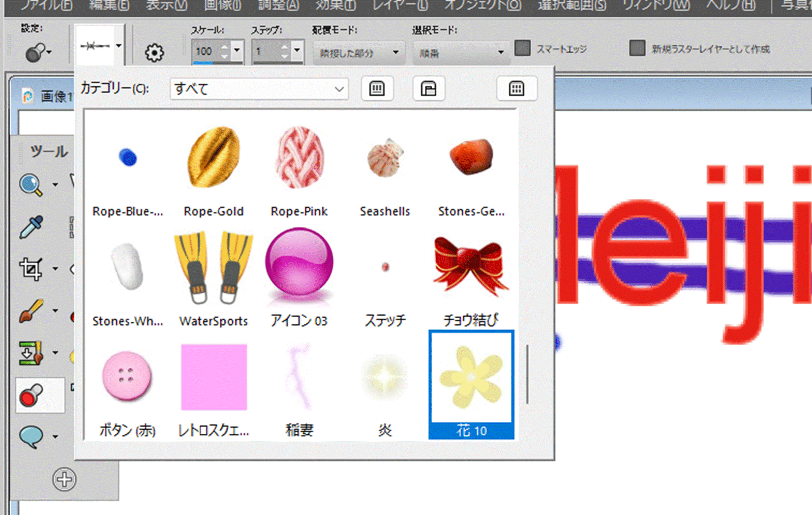Expand the current tube preview dropdown arrow
812x515 pixels.
(x=119, y=46)
